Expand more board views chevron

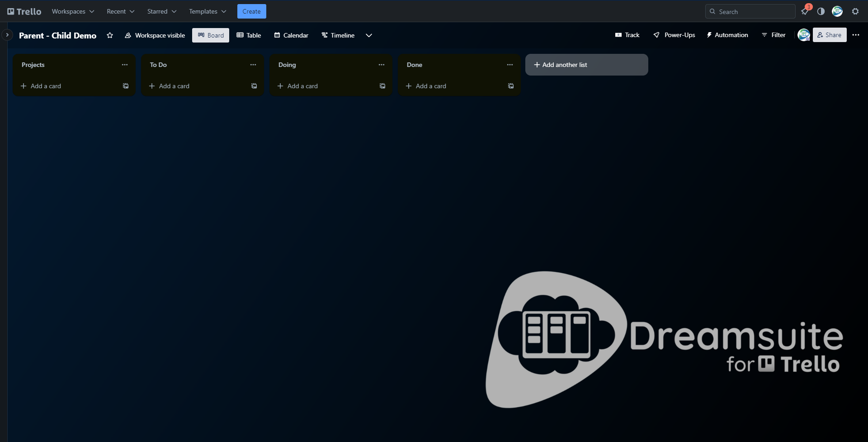pos(369,35)
